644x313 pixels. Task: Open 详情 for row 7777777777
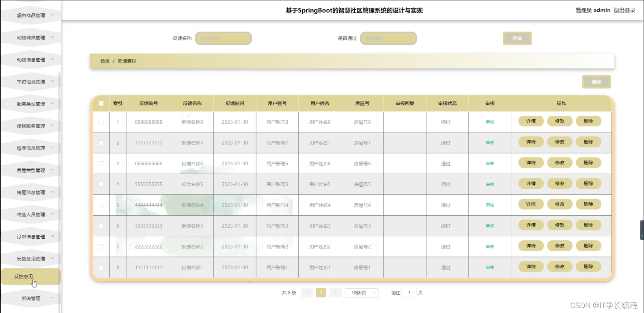pyautogui.click(x=531, y=142)
